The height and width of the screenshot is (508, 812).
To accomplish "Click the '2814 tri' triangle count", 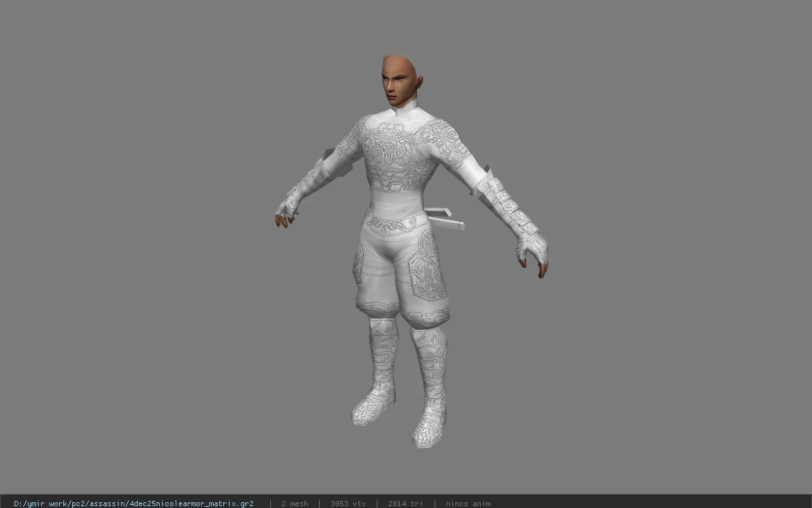I will pyautogui.click(x=405, y=504).
